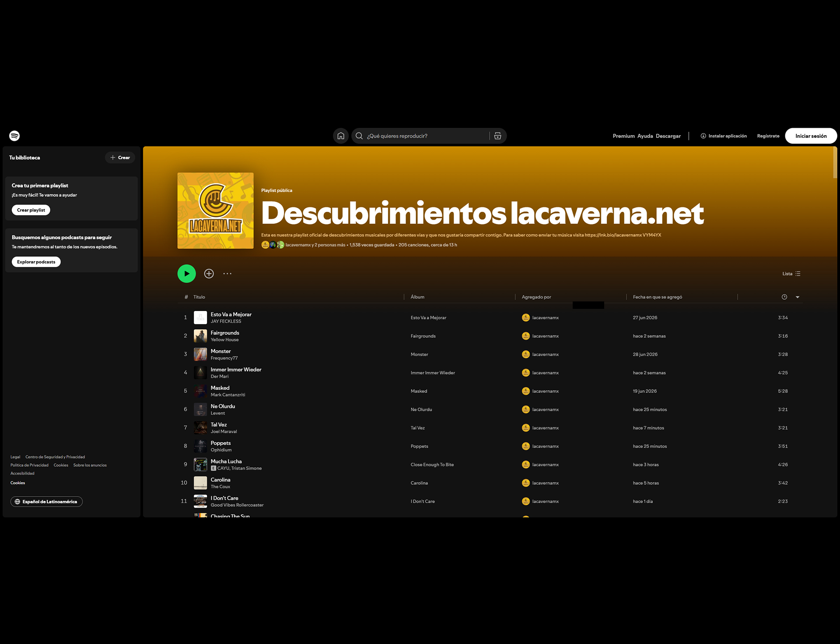Open lacavernamx owner link in header
This screenshot has height=644, width=840.
point(298,245)
